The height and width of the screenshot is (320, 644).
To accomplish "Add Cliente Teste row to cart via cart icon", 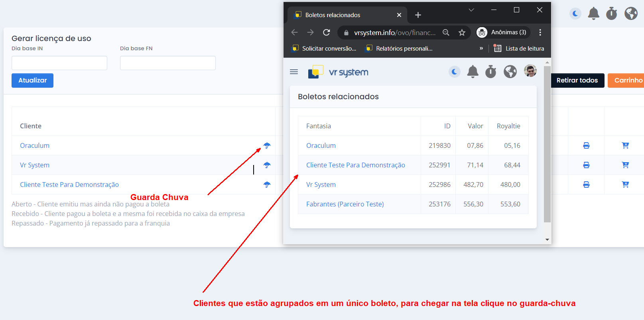I will point(625,185).
